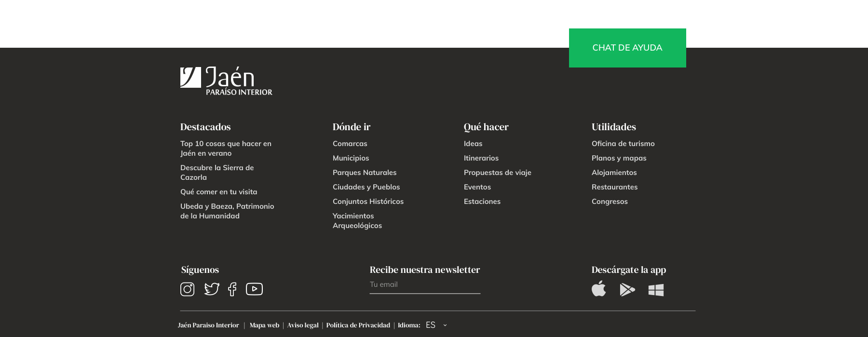Open the Instagram social icon
This screenshot has height=337, width=868.
tap(187, 289)
